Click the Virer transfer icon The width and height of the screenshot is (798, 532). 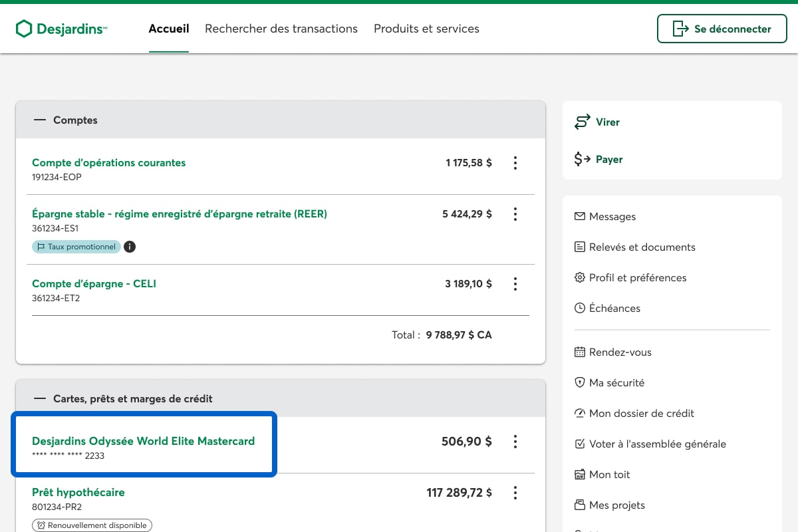(583, 122)
